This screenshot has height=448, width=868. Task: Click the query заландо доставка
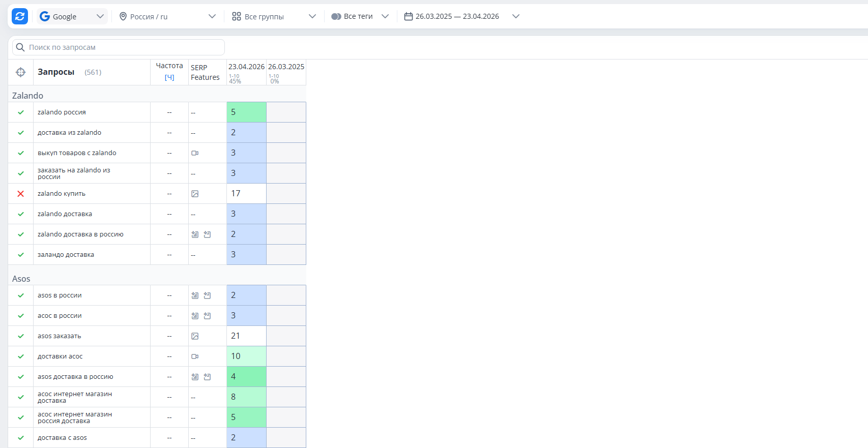tap(66, 255)
